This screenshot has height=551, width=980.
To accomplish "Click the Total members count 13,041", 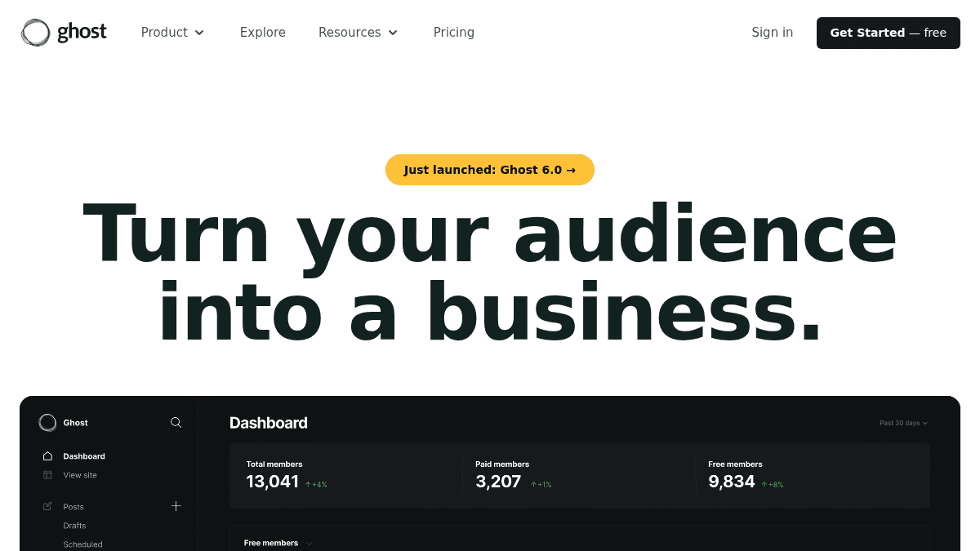I will 272,482.
